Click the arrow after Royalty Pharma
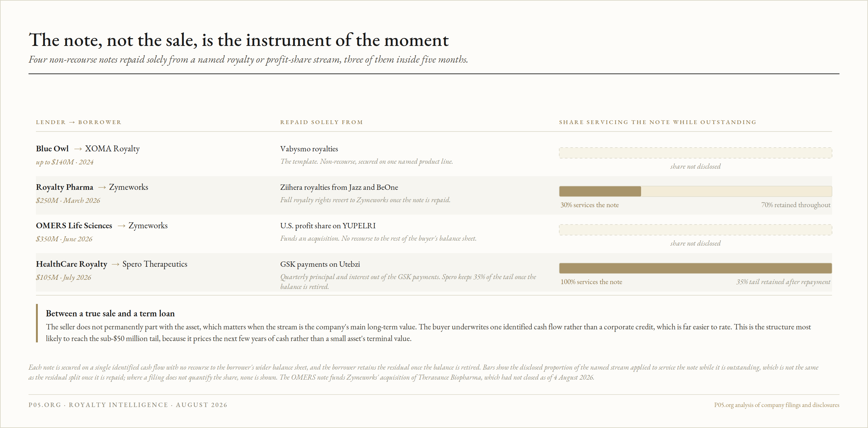This screenshot has width=868, height=428. (102, 187)
